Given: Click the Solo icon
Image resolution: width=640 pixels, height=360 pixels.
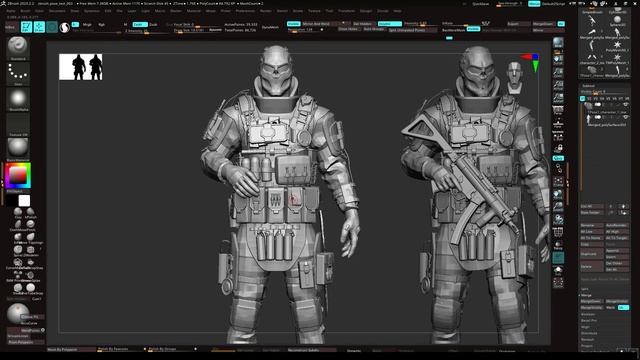Looking at the screenshot, I should 558,270.
